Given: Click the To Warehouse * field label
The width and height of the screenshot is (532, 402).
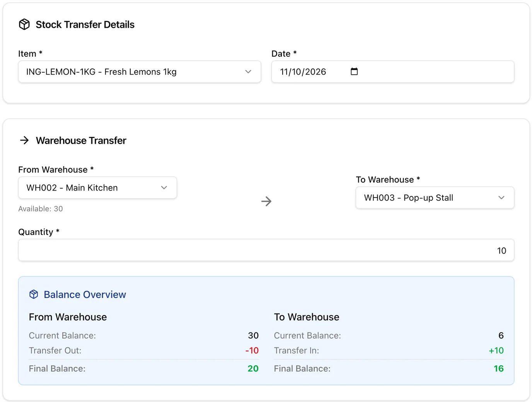Looking at the screenshot, I should click(x=388, y=180).
